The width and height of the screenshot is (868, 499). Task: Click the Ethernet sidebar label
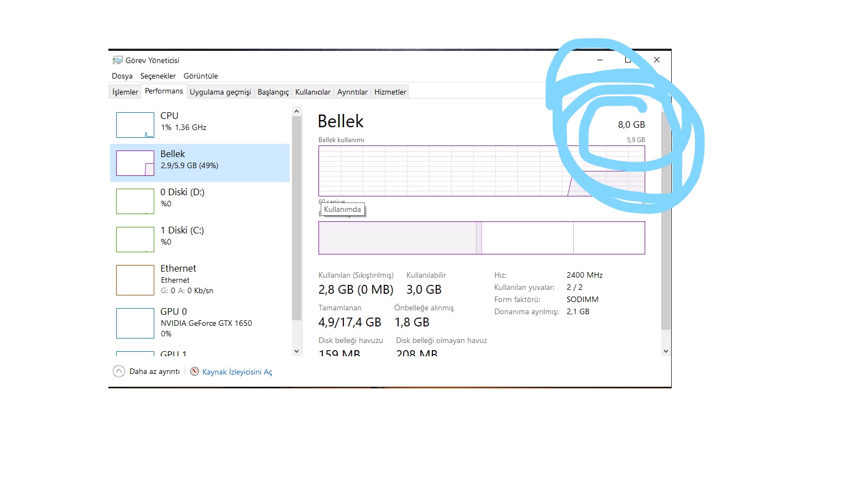pyautogui.click(x=178, y=268)
